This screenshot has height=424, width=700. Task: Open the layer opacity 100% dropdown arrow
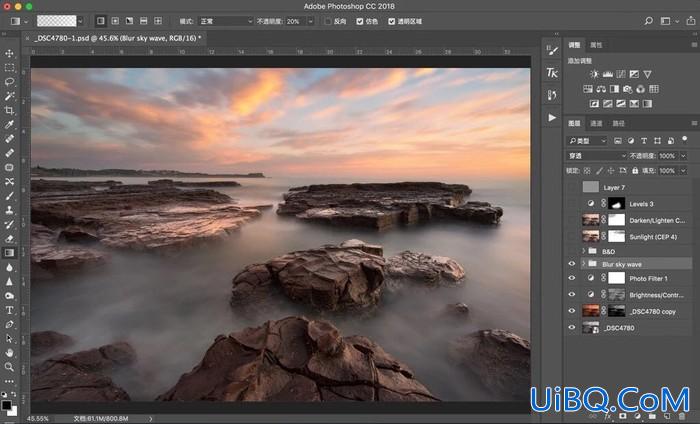[683, 156]
